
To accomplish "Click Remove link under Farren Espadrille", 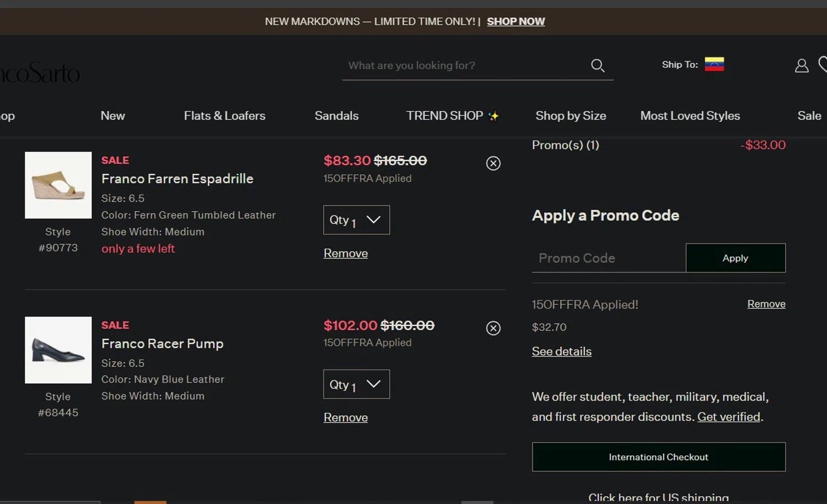I will tap(346, 253).
